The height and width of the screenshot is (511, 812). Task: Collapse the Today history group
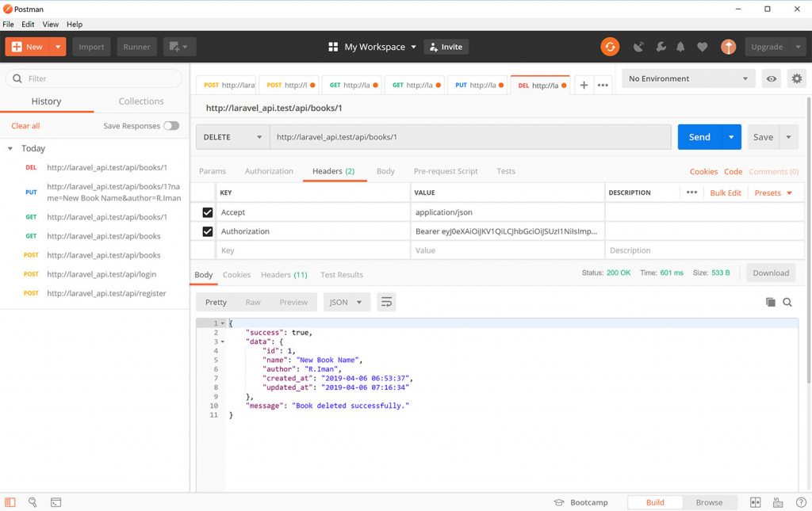pos(10,148)
